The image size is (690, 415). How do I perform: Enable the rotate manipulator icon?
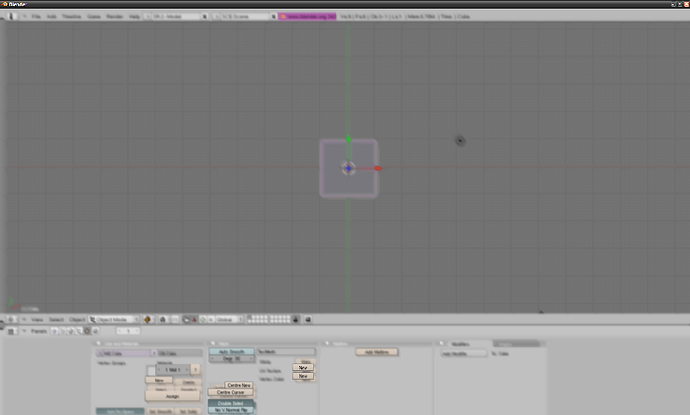coord(203,320)
